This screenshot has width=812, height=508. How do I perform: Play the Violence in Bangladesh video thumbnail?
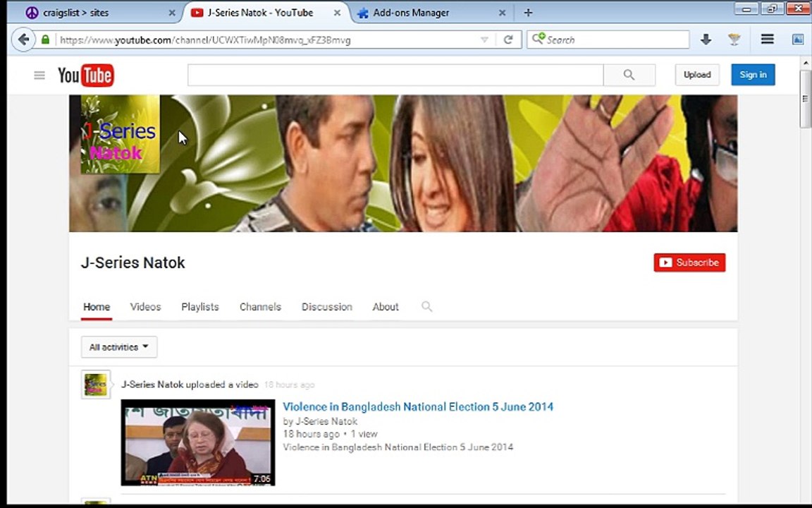[198, 442]
